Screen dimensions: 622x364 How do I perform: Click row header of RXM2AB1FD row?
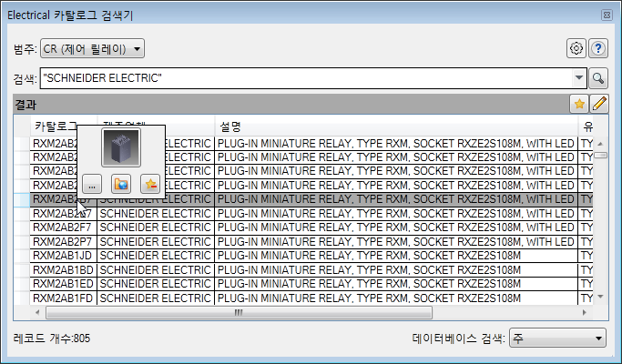click(22, 298)
